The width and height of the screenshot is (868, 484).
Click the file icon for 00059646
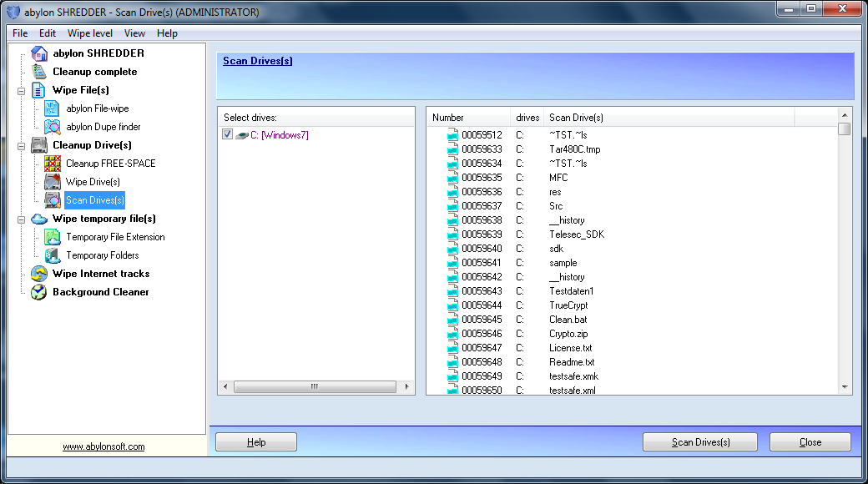tap(453, 333)
